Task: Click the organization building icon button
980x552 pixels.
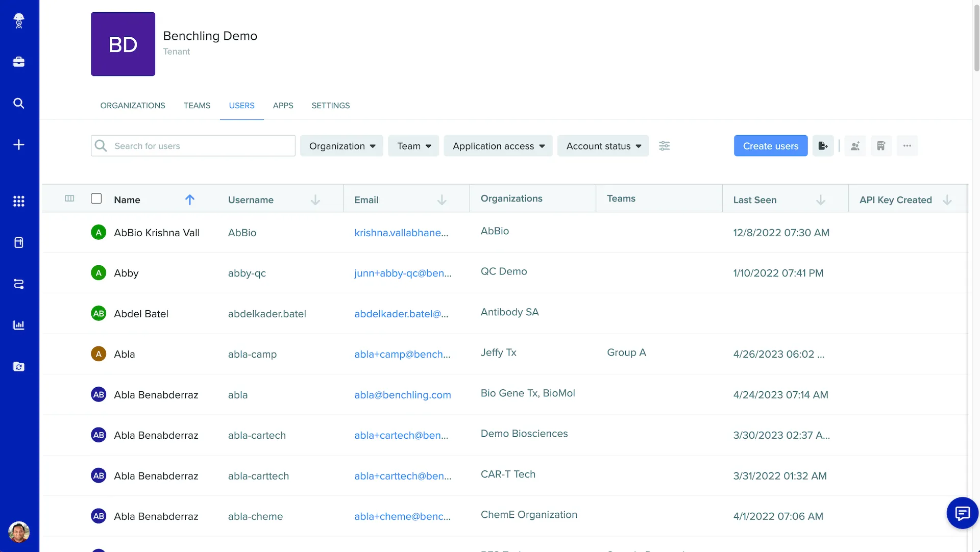Action: [881, 146]
